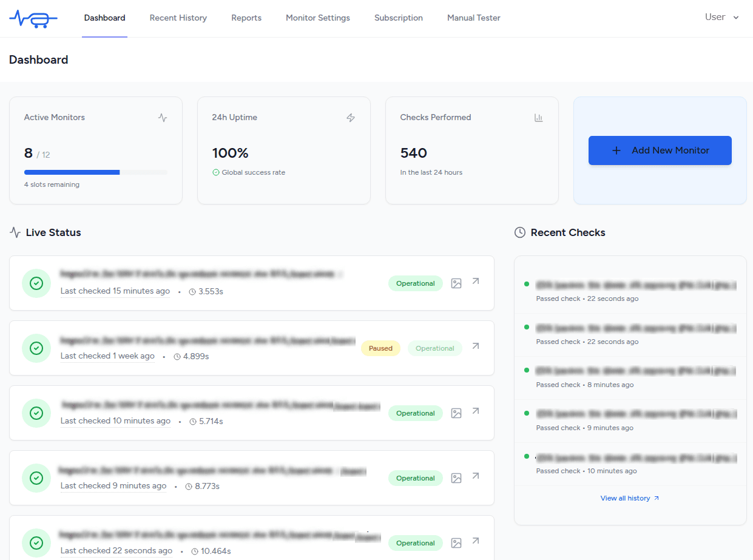753x560 pixels.
Task: Open the Monitor Settings tab
Action: (x=317, y=18)
